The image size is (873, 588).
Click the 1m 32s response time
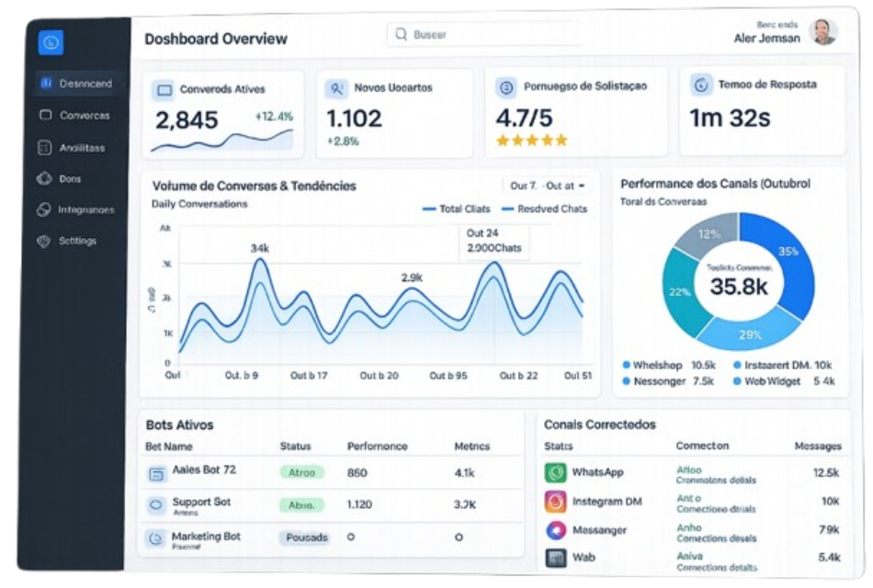click(x=730, y=118)
